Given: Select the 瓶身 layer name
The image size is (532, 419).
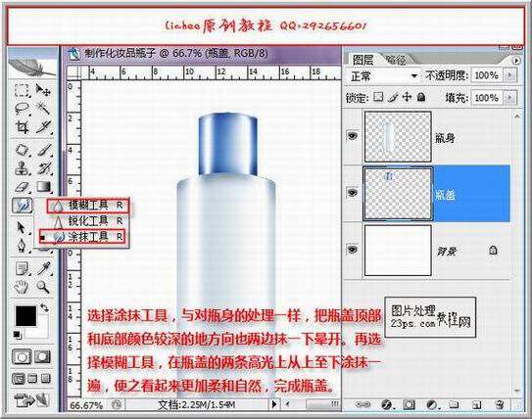Looking at the screenshot, I should tap(445, 138).
